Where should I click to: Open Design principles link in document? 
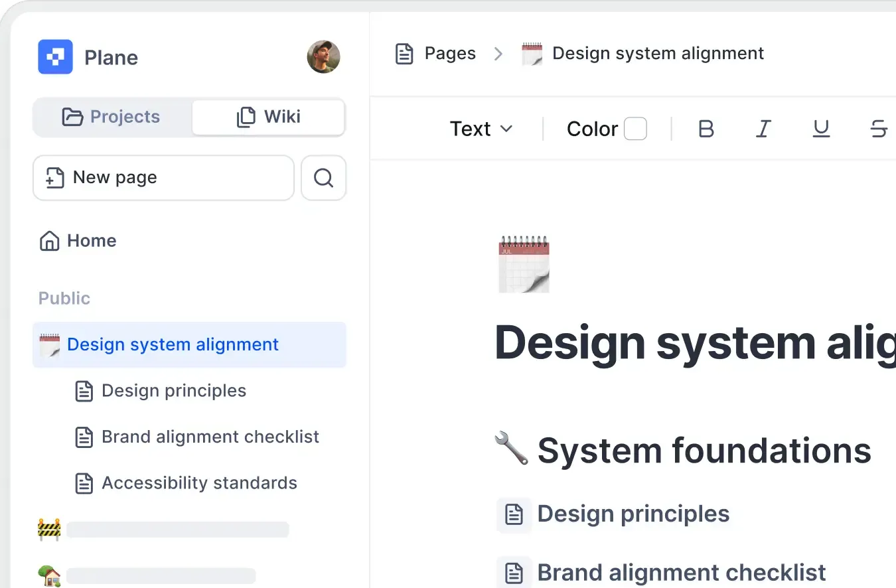click(633, 514)
